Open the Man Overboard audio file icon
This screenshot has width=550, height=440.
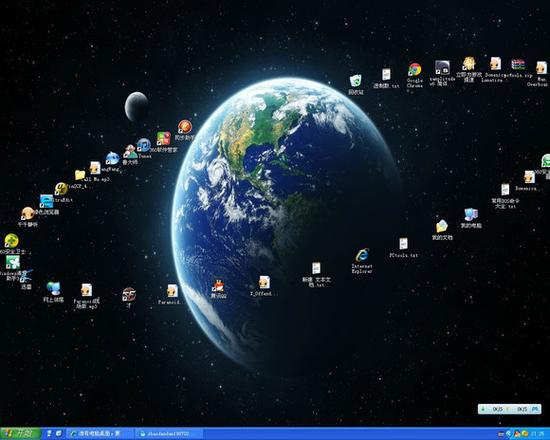click(541, 68)
